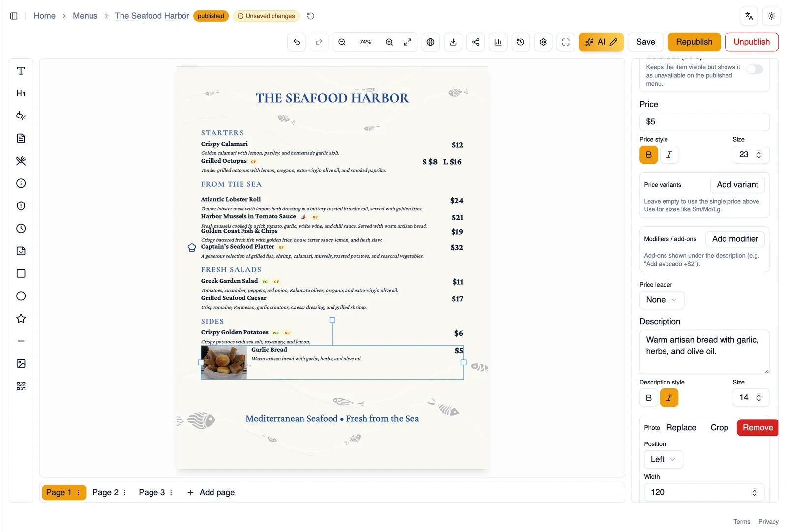Image resolution: width=787 pixels, height=532 pixels.
Task: Open Page 2 options menu dots
Action: (x=124, y=492)
